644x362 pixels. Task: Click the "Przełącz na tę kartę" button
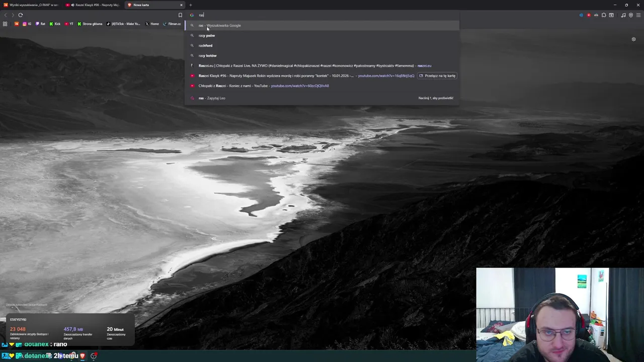437,75
